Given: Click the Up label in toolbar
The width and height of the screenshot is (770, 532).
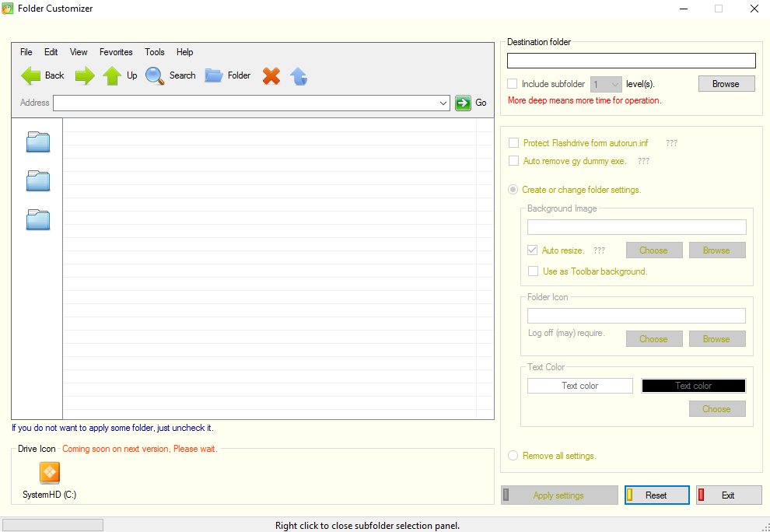Looking at the screenshot, I should [132, 75].
